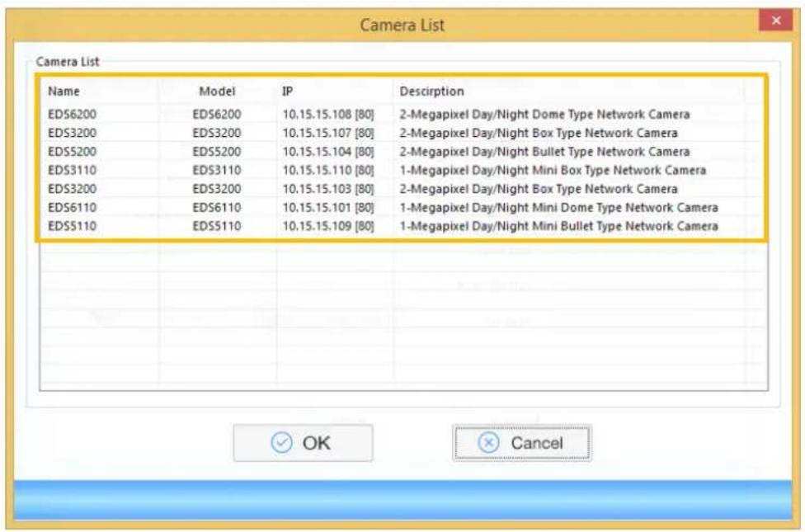Click the 1-Megapixel Mini Box Type description
The image size is (805, 532).
[553, 170]
